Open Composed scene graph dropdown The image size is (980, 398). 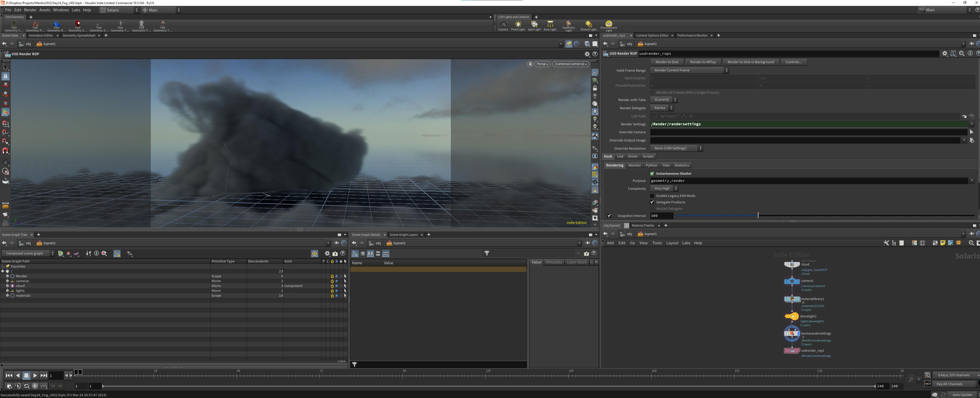[x=28, y=253]
